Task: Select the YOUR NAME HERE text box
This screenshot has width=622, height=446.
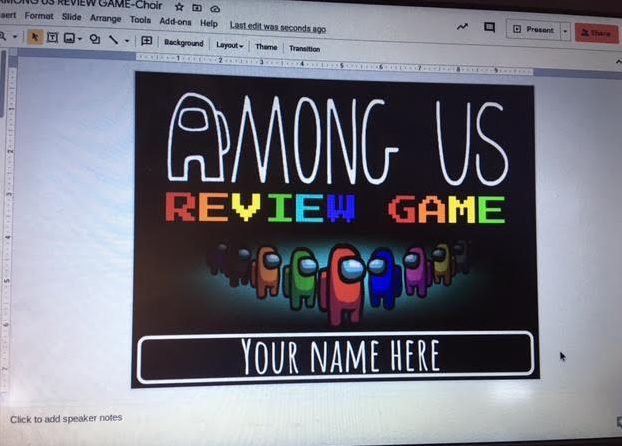Action: 335,357
